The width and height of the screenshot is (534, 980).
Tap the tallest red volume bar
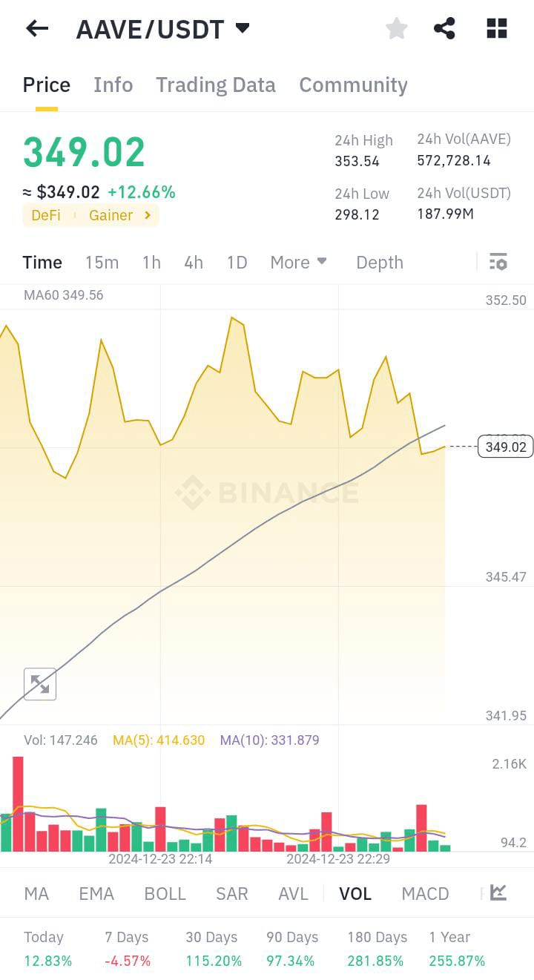[x=18, y=803]
